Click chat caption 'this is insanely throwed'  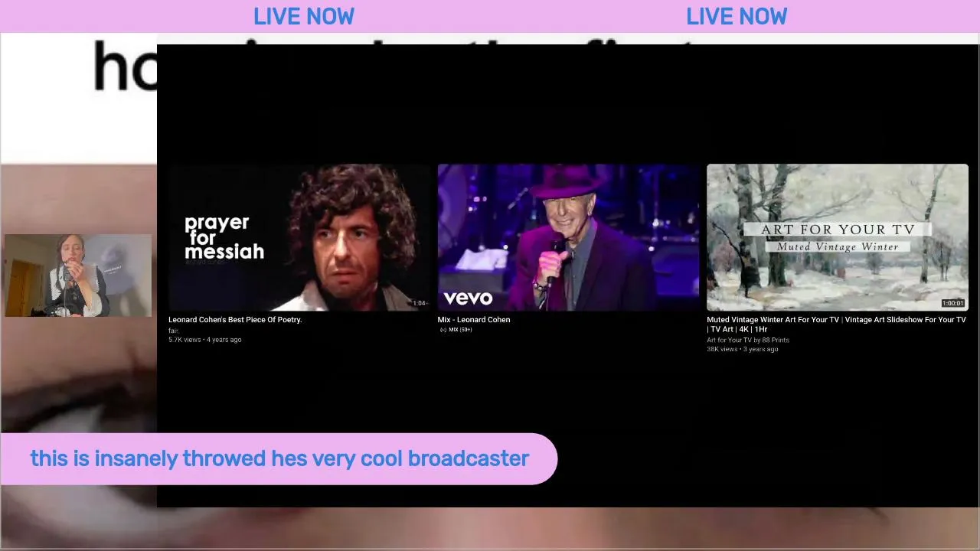tap(148, 458)
